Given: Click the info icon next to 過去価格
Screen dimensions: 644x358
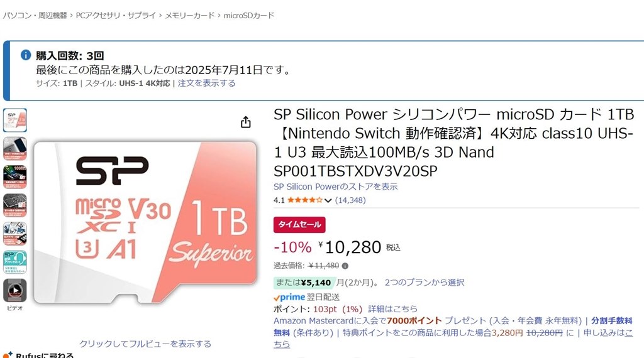Looking at the screenshot, I should pos(345,266).
